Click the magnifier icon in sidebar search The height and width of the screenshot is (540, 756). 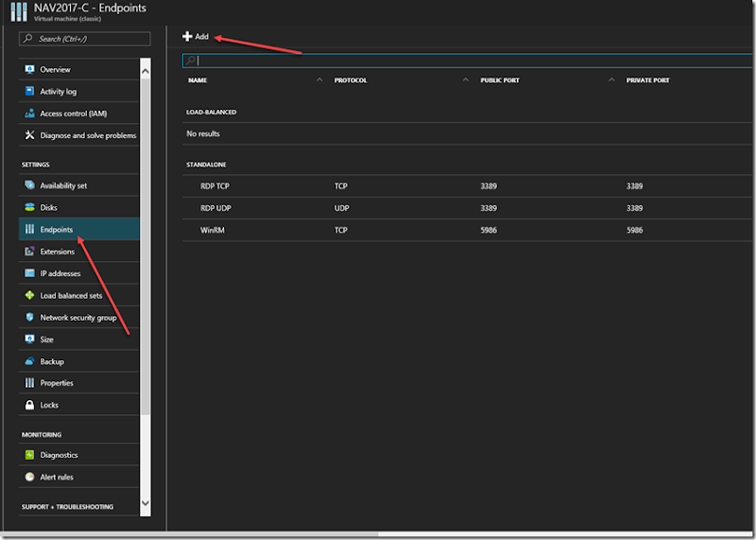(28, 38)
